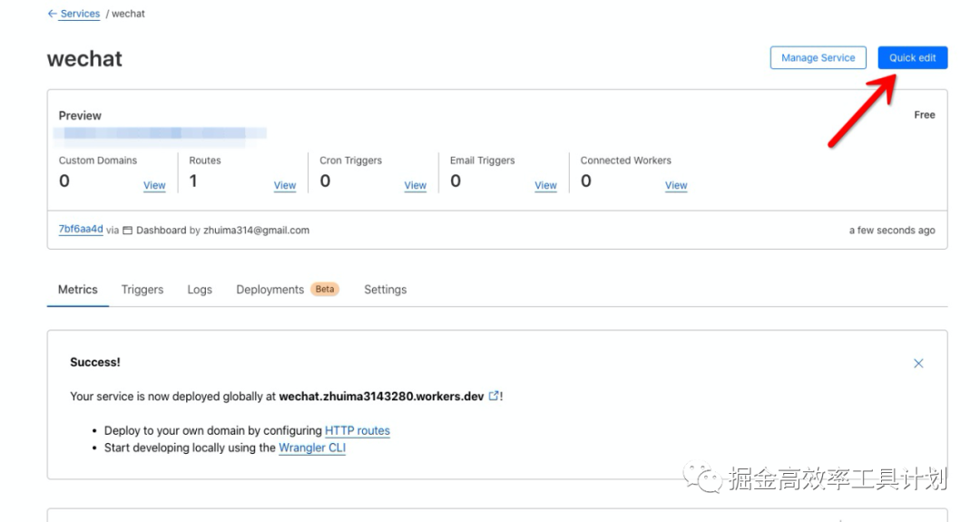Open external link icon next to workers.dev URL
The image size is (980, 522).
[494, 396]
